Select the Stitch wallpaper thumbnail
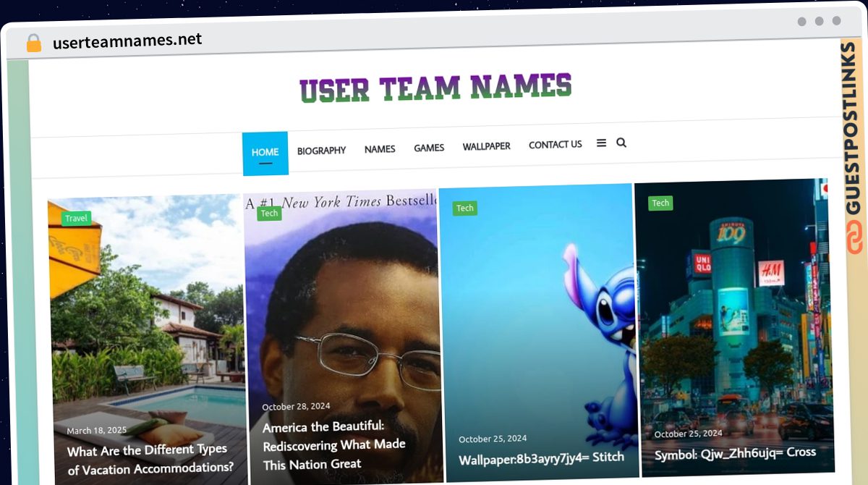The image size is (868, 485). [x=538, y=333]
